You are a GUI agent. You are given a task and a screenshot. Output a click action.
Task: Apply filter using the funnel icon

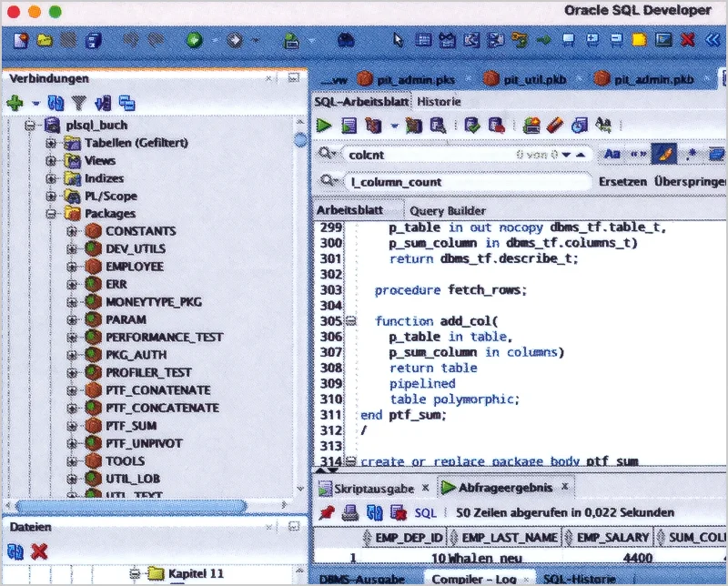coord(79,103)
